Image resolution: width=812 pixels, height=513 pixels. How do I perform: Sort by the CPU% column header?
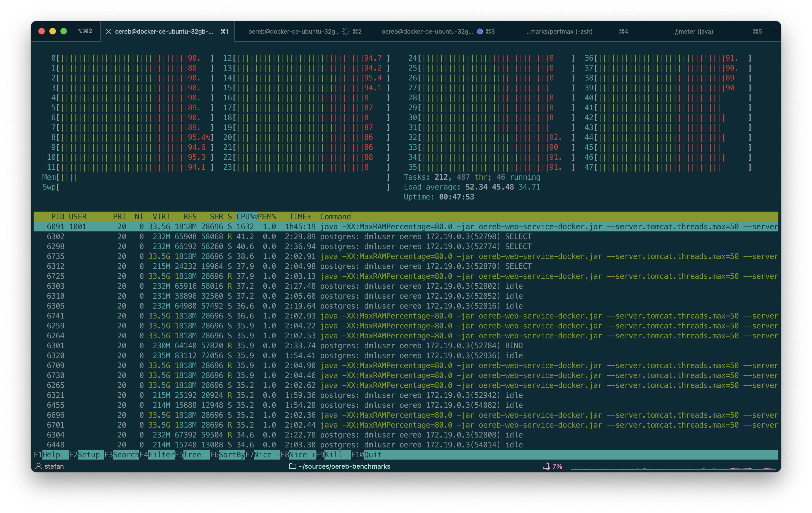247,217
